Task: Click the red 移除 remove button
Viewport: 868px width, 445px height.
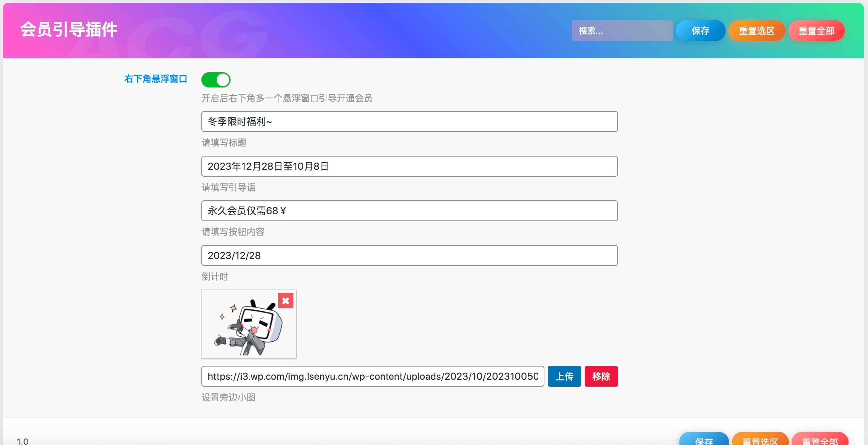Action: tap(602, 376)
